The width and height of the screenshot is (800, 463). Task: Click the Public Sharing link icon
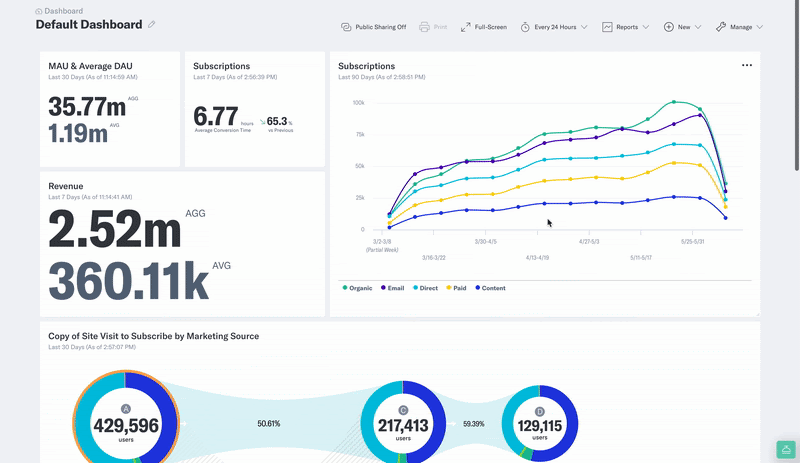(346, 27)
